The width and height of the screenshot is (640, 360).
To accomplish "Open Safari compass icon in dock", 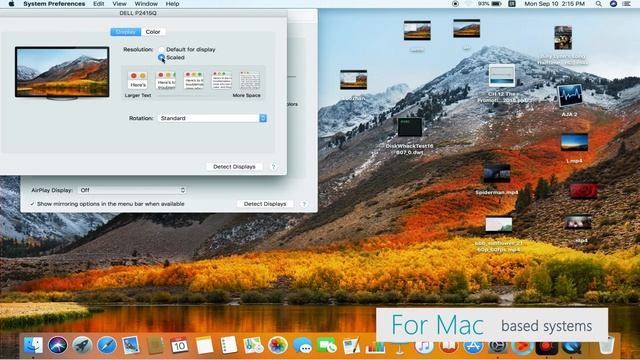I will [107, 345].
